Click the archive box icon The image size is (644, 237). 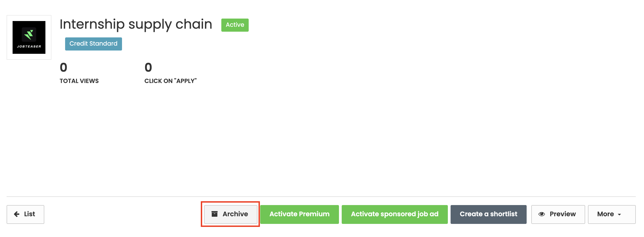click(x=214, y=214)
